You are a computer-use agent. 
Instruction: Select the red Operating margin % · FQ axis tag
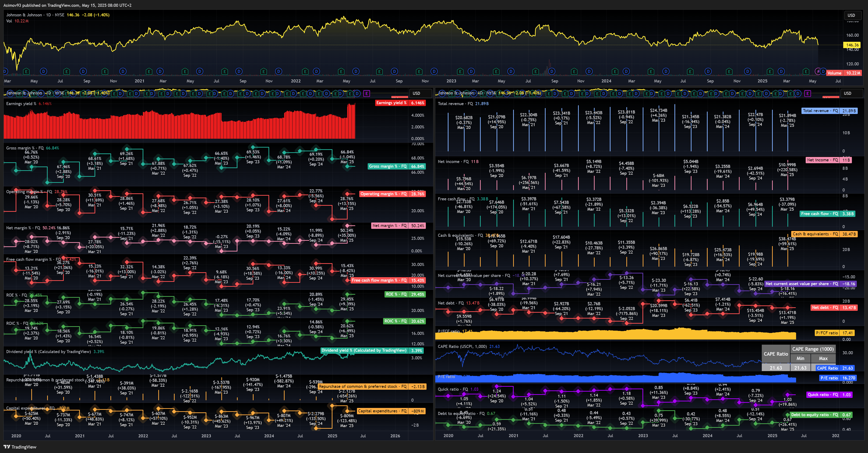tap(392, 194)
